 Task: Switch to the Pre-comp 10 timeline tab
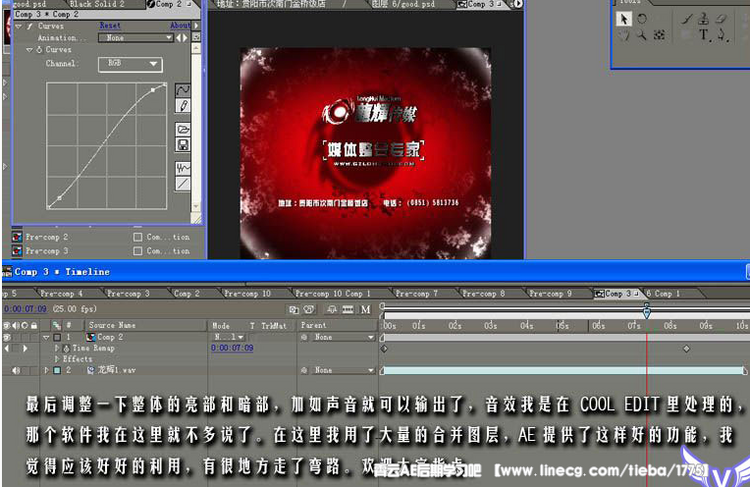[x=247, y=293]
